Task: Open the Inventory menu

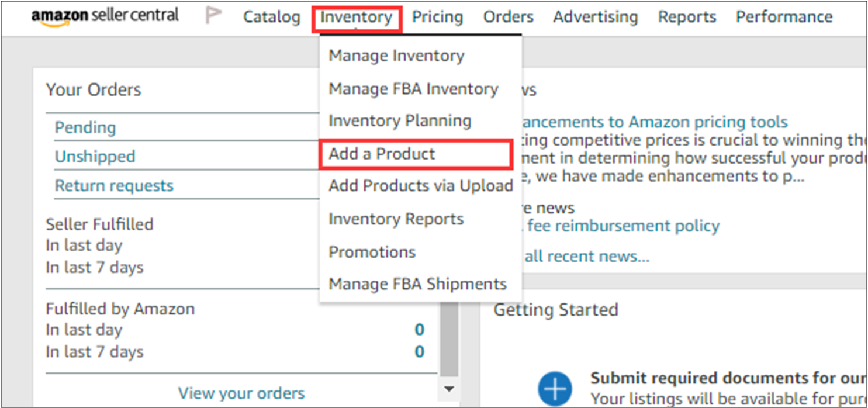Action: point(356,18)
